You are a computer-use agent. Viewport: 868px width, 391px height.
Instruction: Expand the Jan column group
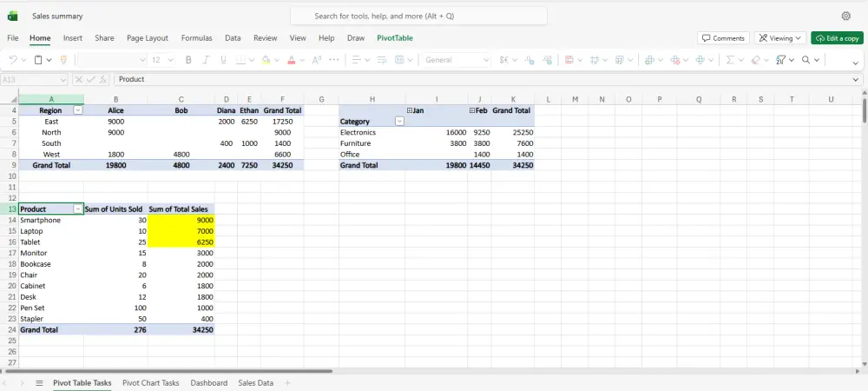click(410, 110)
